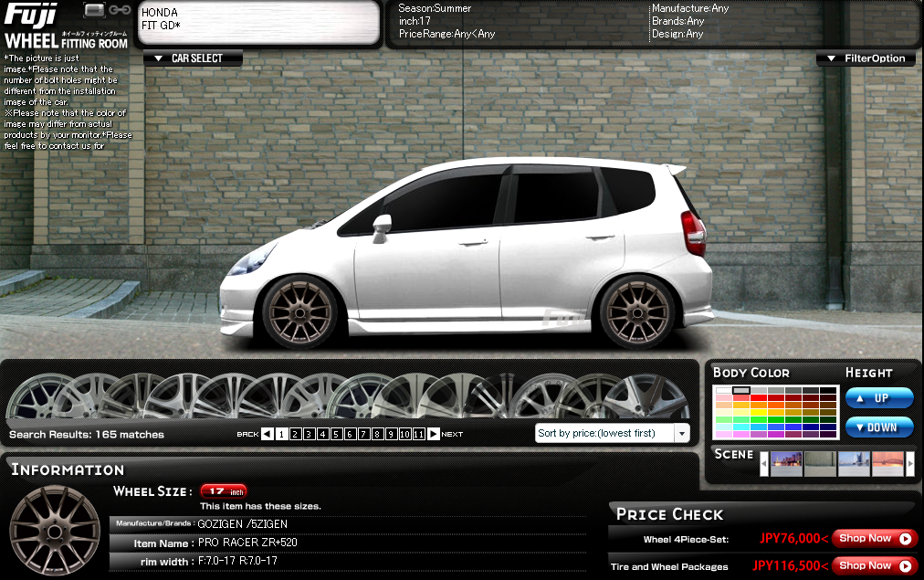Select the blue sky bridge scene thumbnail

click(854, 463)
